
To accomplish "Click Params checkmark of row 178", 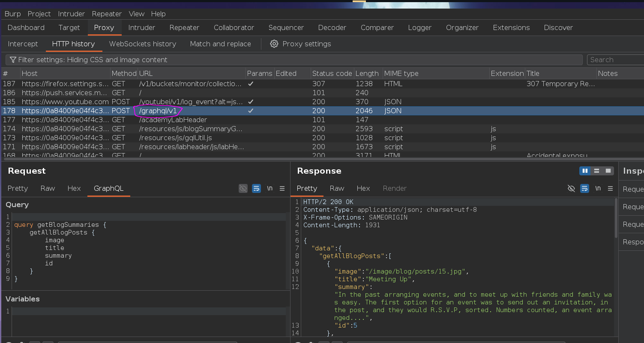I will (251, 111).
